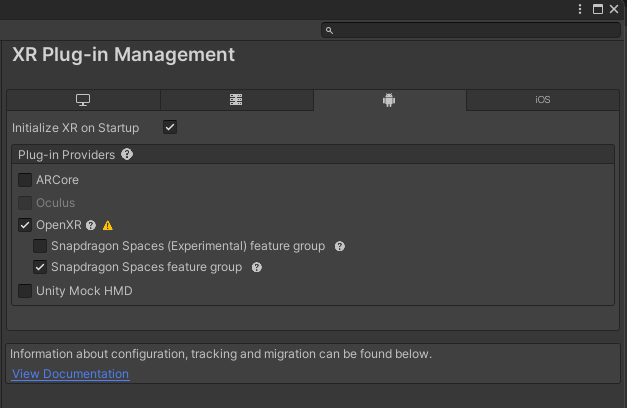Disable the OpenXR plug-in provider
The image size is (627, 408).
(25, 225)
